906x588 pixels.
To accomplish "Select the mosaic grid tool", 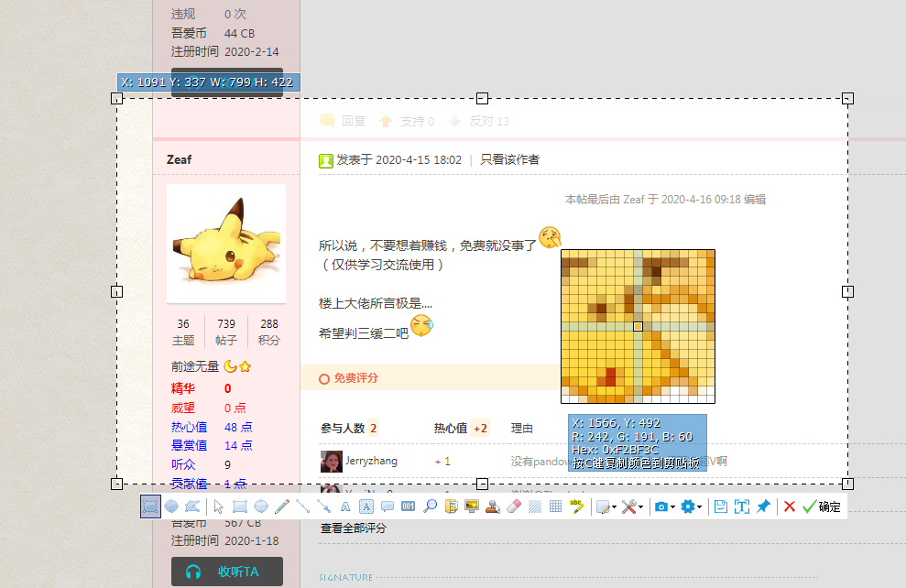I will coord(555,506).
